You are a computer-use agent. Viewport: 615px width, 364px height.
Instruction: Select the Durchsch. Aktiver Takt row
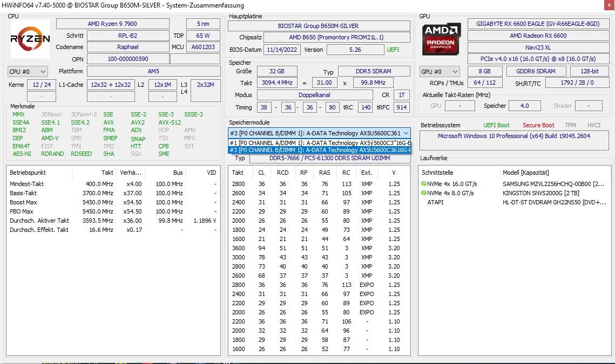click(113, 221)
